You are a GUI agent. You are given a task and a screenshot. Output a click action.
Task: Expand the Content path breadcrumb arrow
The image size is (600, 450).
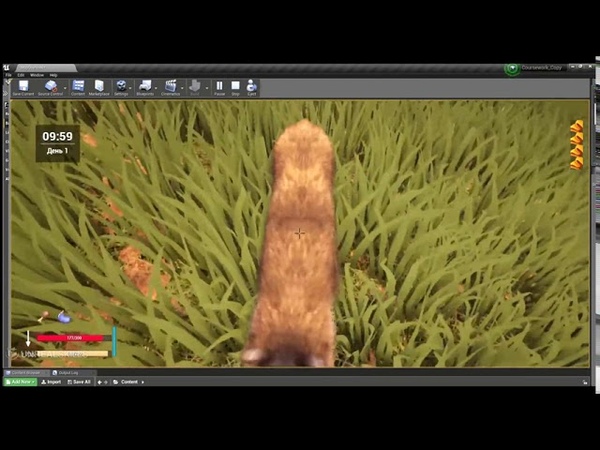pos(141,382)
